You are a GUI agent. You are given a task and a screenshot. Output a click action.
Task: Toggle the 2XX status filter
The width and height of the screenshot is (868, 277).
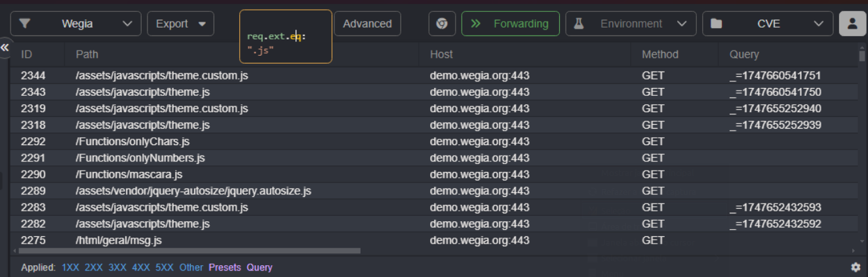click(94, 267)
